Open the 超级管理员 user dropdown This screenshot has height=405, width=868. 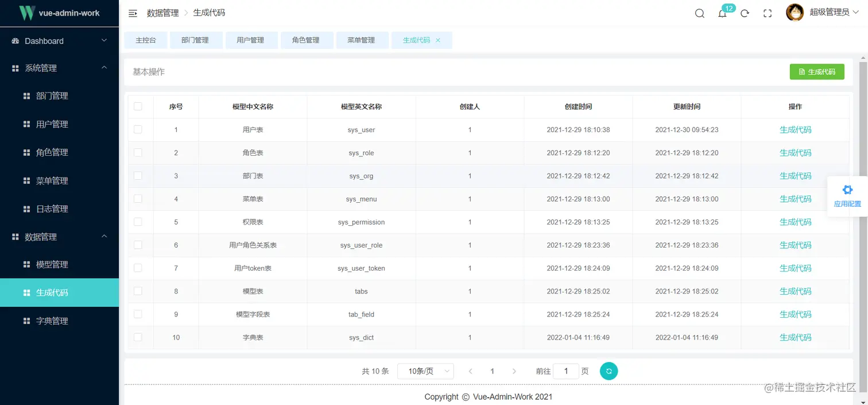point(833,12)
